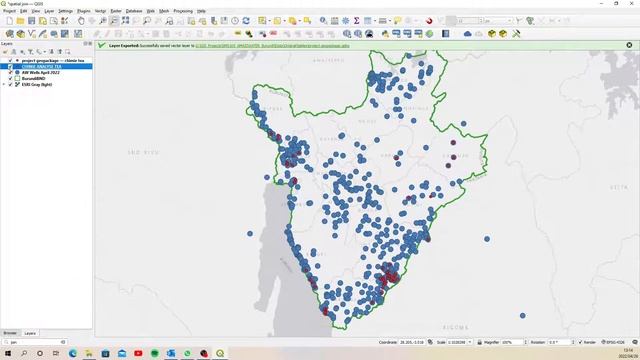Click the QGIS taskbar icon
The width and height of the screenshot is (640, 360).
[220, 353]
